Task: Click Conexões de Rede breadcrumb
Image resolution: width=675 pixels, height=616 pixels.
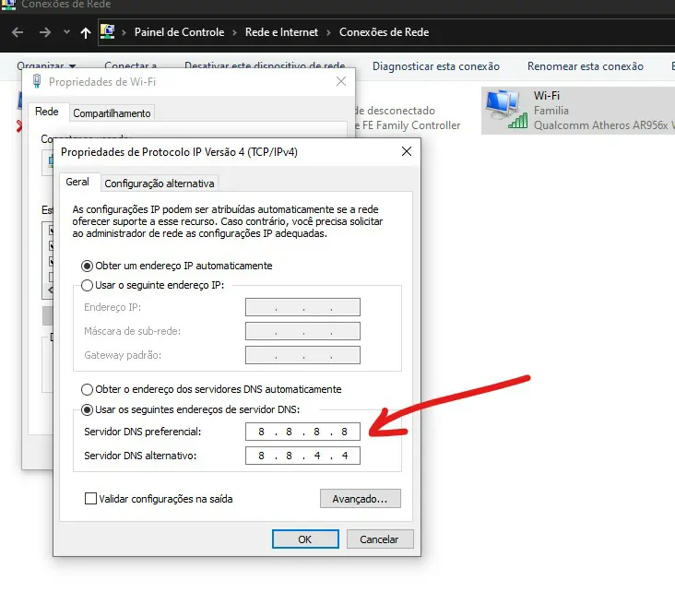Action: pyautogui.click(x=384, y=32)
